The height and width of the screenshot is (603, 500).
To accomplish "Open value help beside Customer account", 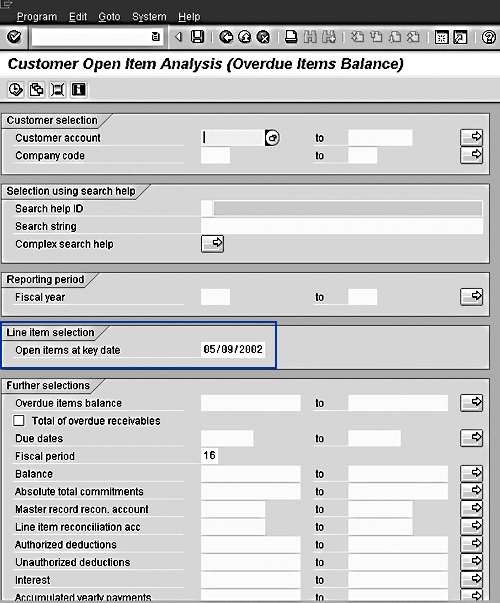I will [x=272, y=138].
